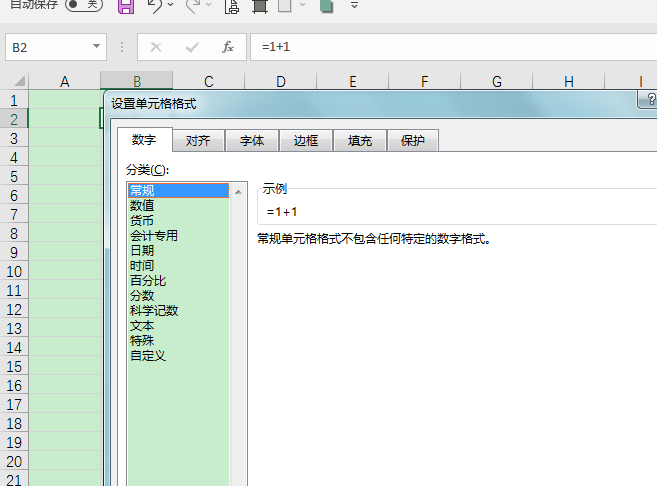657x486 pixels.
Task: Select 常规 in the category list
Action: point(178,191)
